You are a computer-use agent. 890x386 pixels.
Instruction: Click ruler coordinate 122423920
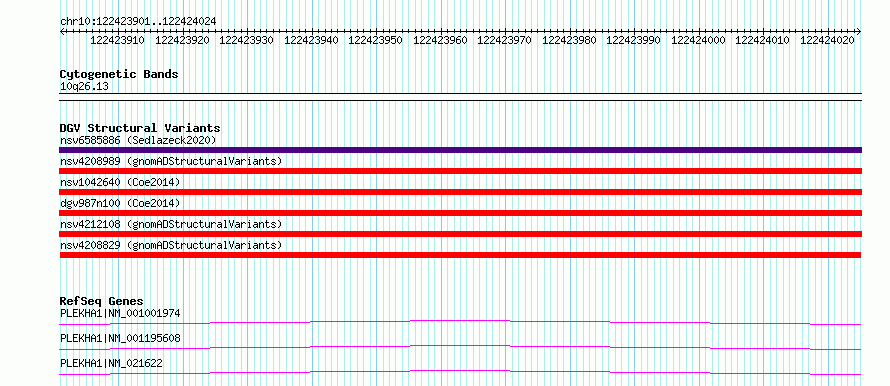[x=182, y=40]
